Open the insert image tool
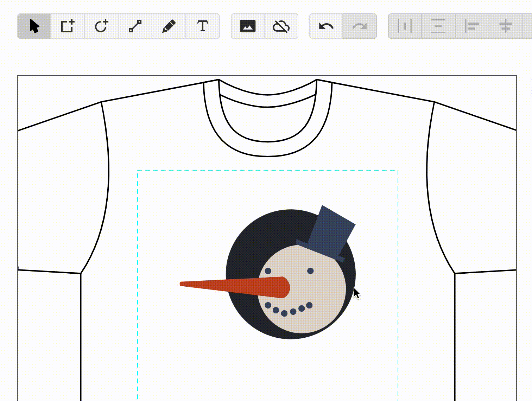 247,26
